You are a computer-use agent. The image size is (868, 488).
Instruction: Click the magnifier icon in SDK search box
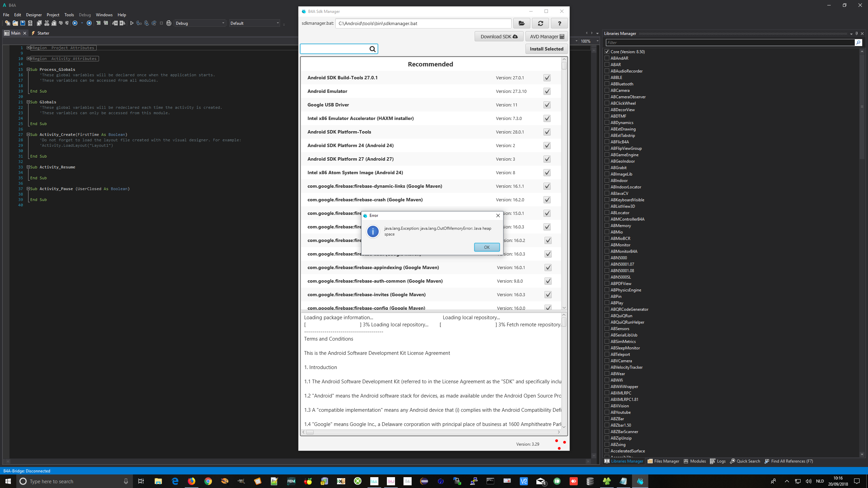point(372,49)
